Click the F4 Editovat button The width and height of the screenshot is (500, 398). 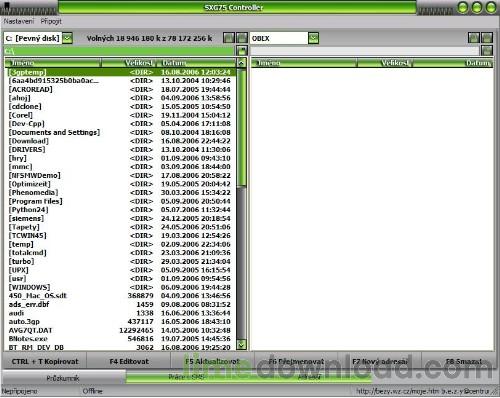point(129,361)
